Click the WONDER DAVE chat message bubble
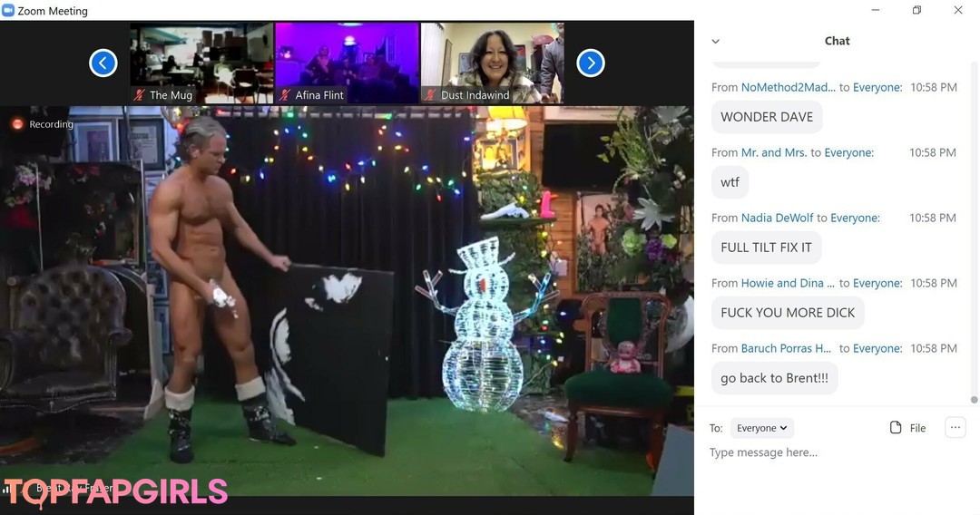Viewport: 980px width, 515px height. 767,117
